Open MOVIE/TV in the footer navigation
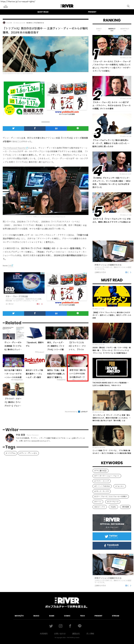The image size is (134, 644). (19, 616)
